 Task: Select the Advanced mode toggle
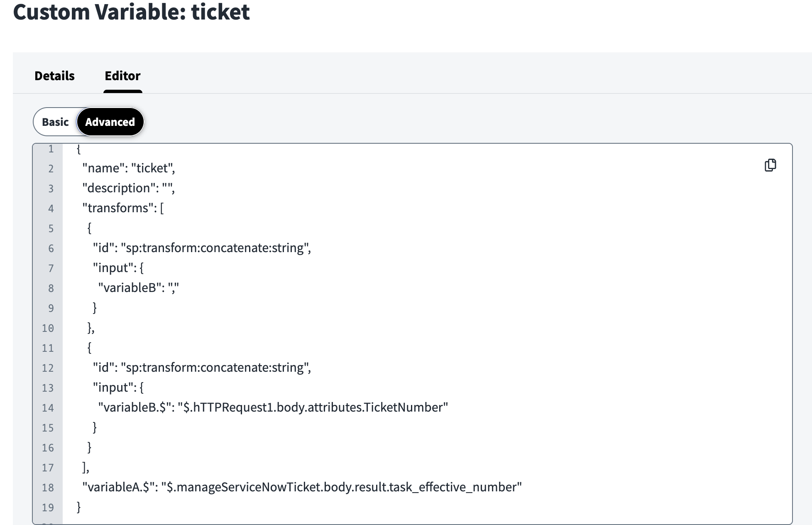(x=110, y=122)
